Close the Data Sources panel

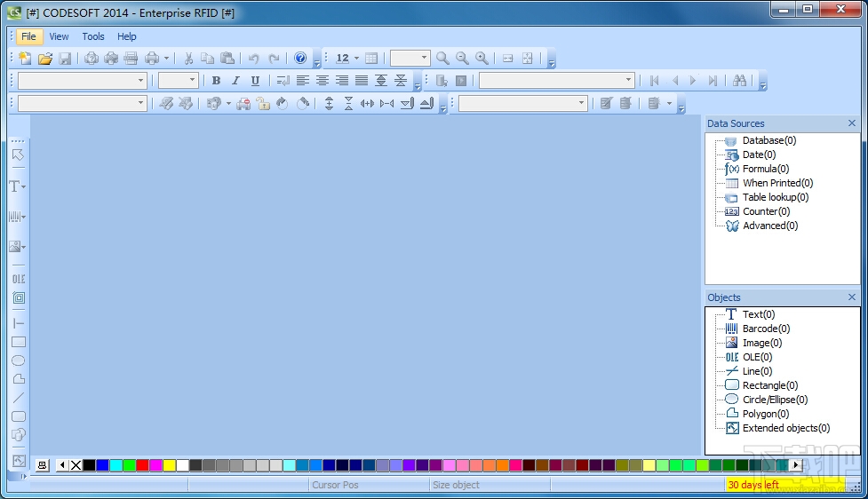[851, 123]
